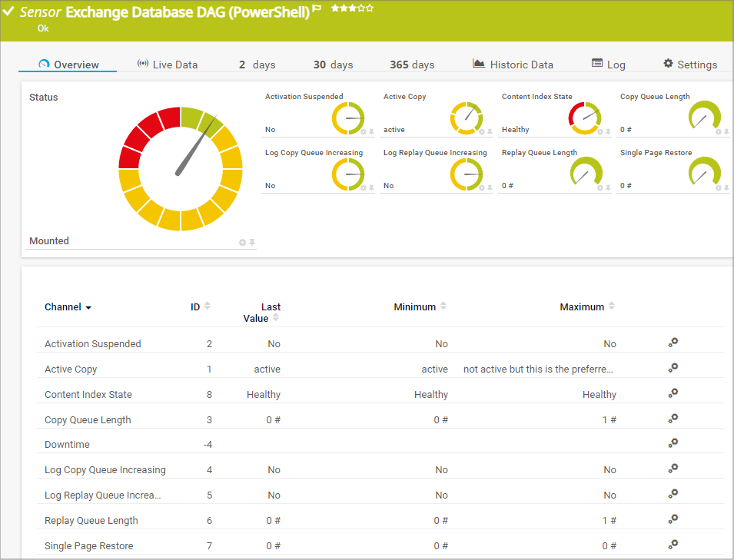Open Single Page Restore row settings gear
The width and height of the screenshot is (734, 560).
673,545
